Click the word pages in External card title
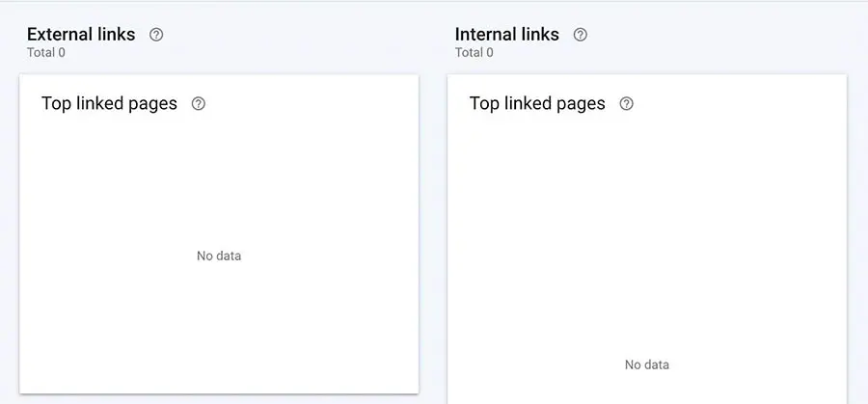 (154, 104)
